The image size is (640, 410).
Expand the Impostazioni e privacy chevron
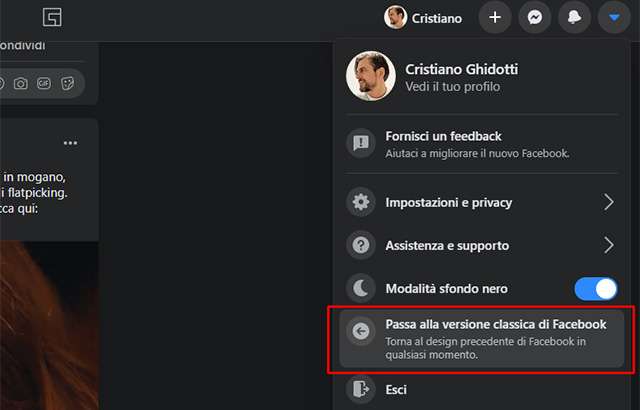click(x=609, y=202)
